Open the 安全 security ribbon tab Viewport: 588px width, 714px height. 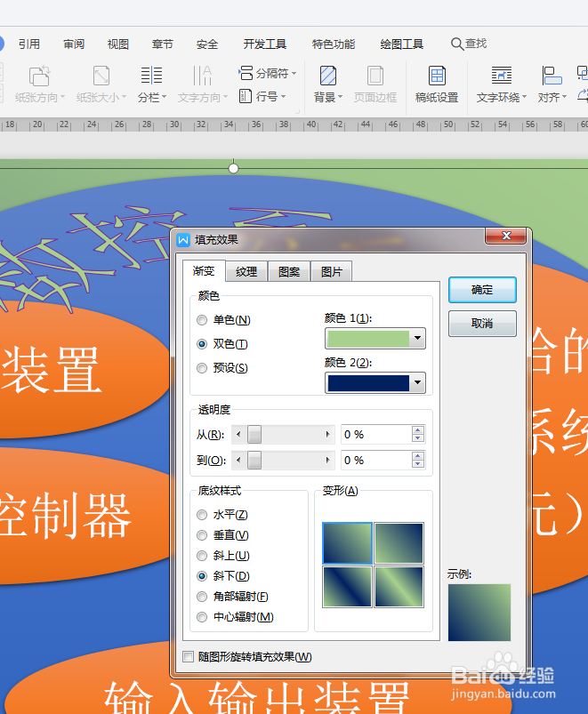click(207, 44)
